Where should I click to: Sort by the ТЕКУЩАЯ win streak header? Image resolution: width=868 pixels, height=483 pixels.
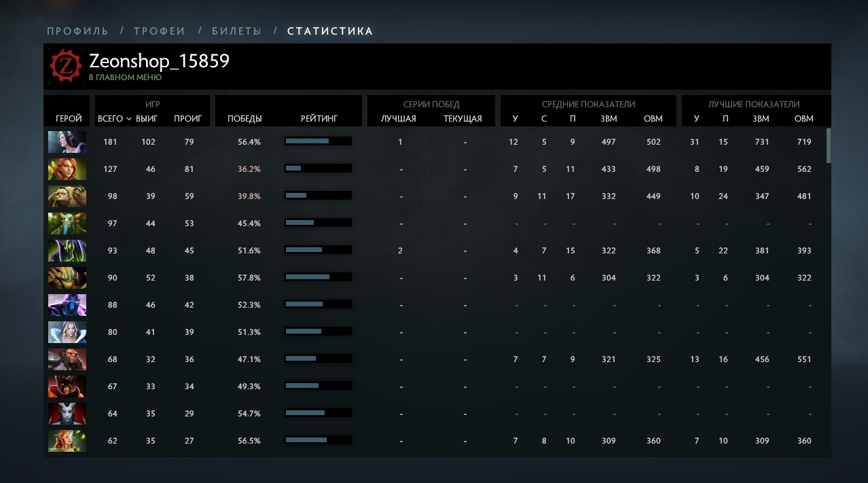click(x=463, y=119)
